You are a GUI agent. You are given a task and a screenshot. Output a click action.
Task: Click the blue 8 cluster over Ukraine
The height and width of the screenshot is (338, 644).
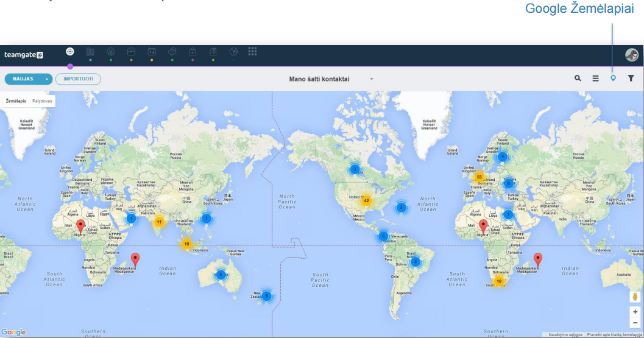tap(509, 183)
